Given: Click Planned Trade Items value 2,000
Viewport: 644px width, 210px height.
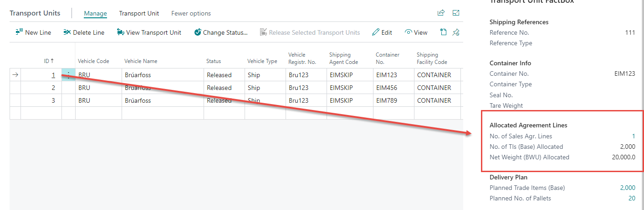Looking at the screenshot, I should coord(627,188).
